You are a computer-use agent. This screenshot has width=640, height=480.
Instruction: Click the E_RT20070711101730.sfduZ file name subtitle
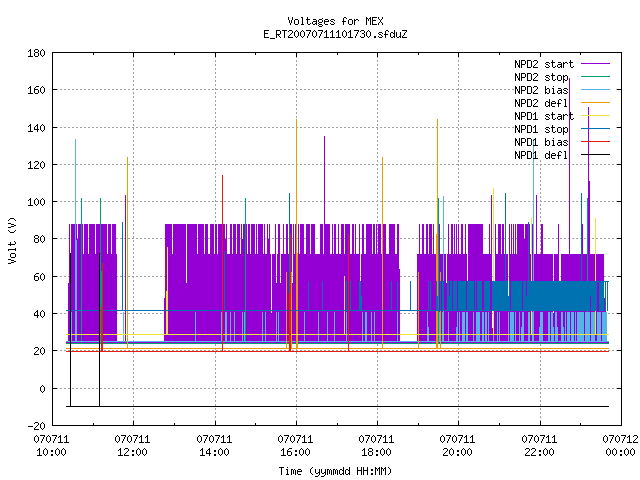(335, 34)
